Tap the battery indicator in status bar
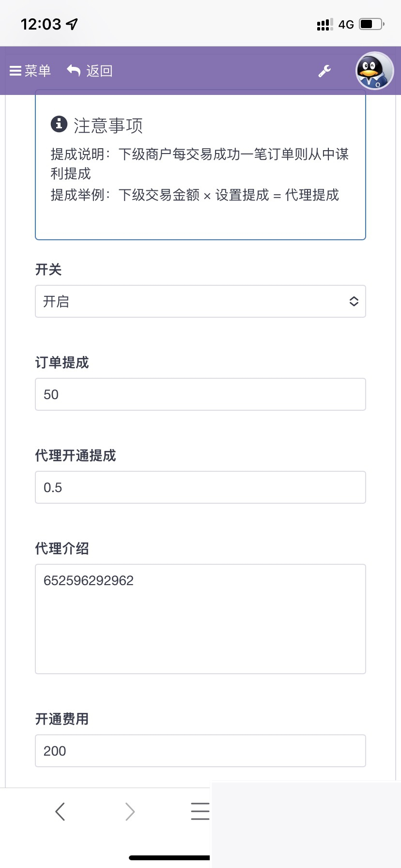This screenshot has height=868, width=401. click(x=370, y=24)
